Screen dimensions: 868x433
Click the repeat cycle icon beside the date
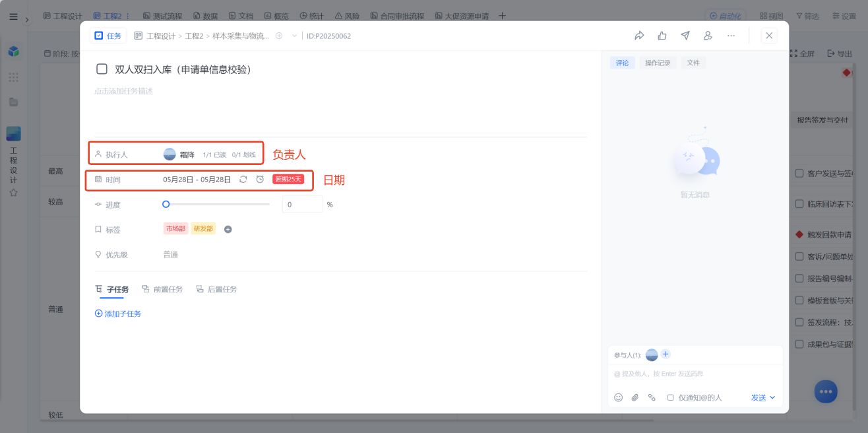(243, 179)
